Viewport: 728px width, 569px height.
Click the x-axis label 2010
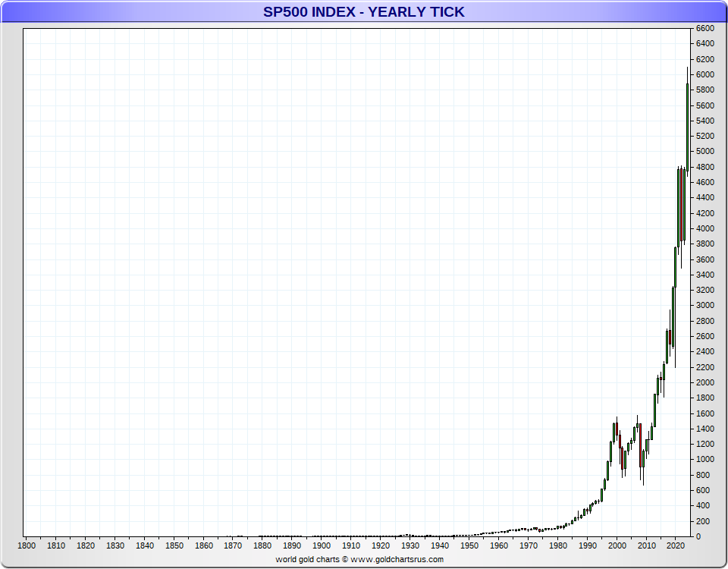(x=647, y=545)
